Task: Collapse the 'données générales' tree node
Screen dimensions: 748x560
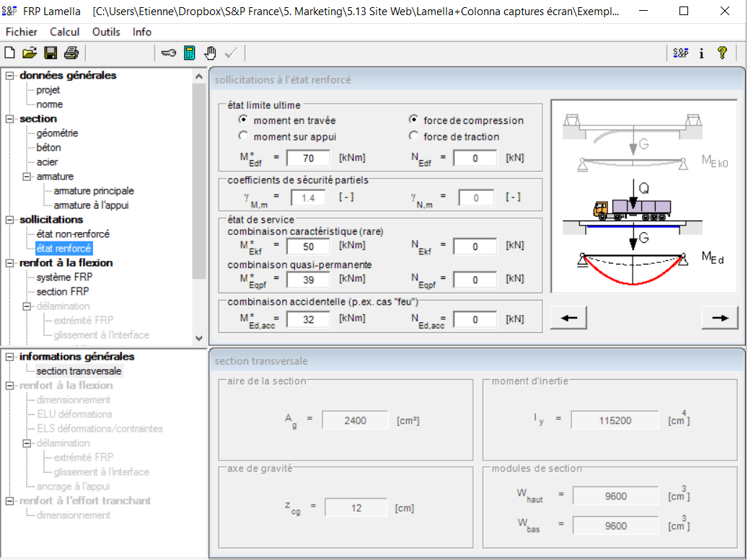Action: click(x=9, y=76)
